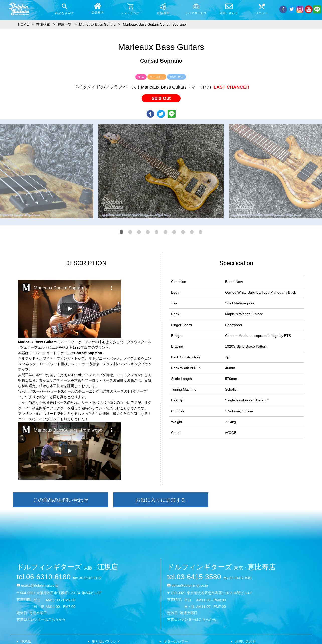Click footer お問い合わせ link
The width and height of the screenshot is (322, 644).
coord(245,641)
